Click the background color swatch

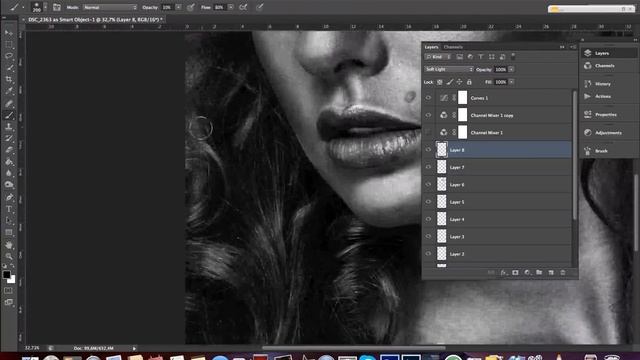tap(12, 280)
